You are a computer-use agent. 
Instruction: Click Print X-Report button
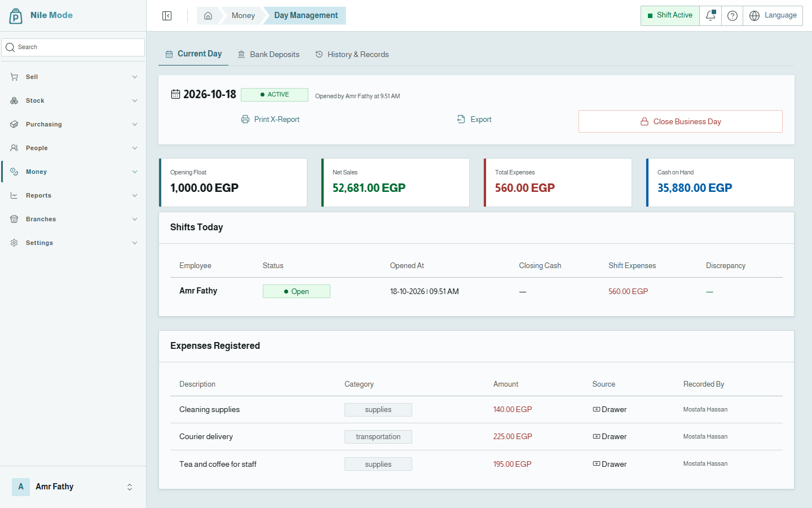click(x=270, y=120)
